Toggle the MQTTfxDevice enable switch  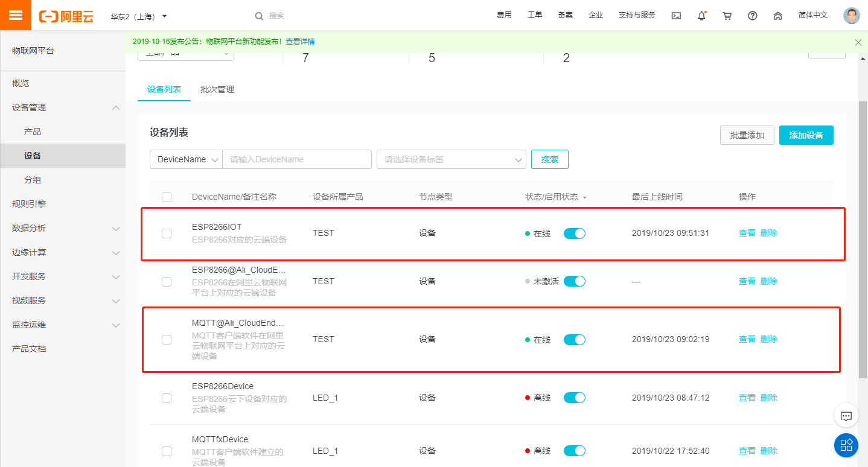pos(575,451)
